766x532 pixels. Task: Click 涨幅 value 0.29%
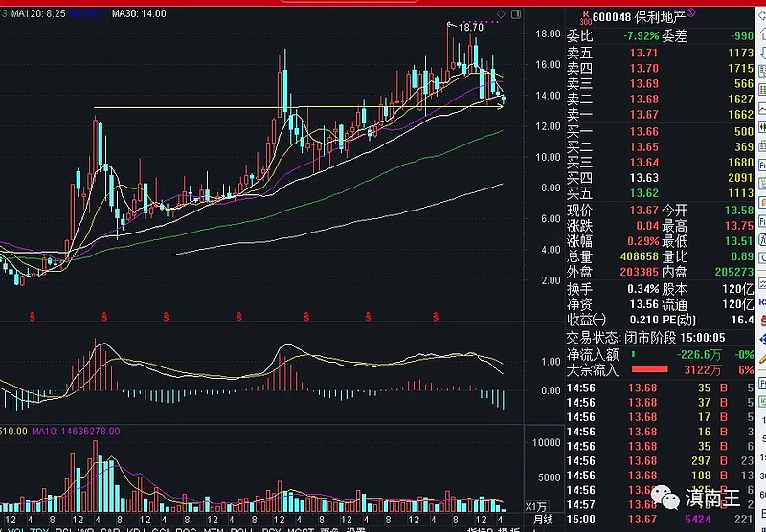(x=642, y=241)
